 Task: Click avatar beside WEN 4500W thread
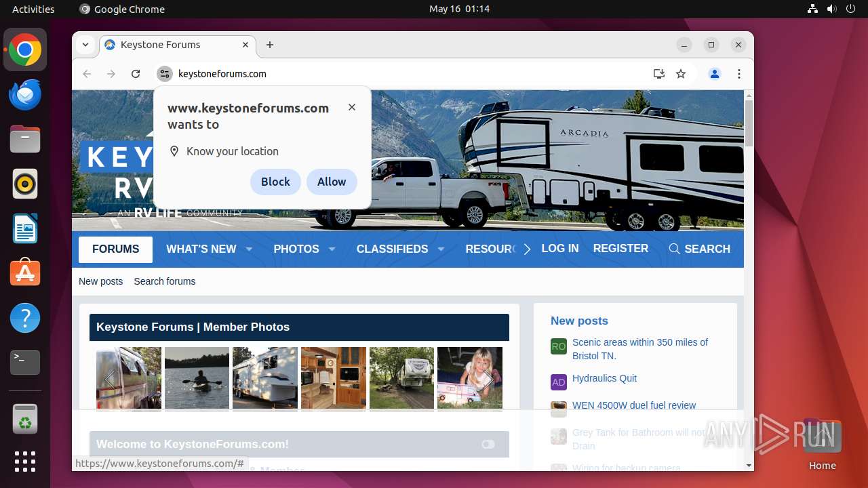[559, 409]
